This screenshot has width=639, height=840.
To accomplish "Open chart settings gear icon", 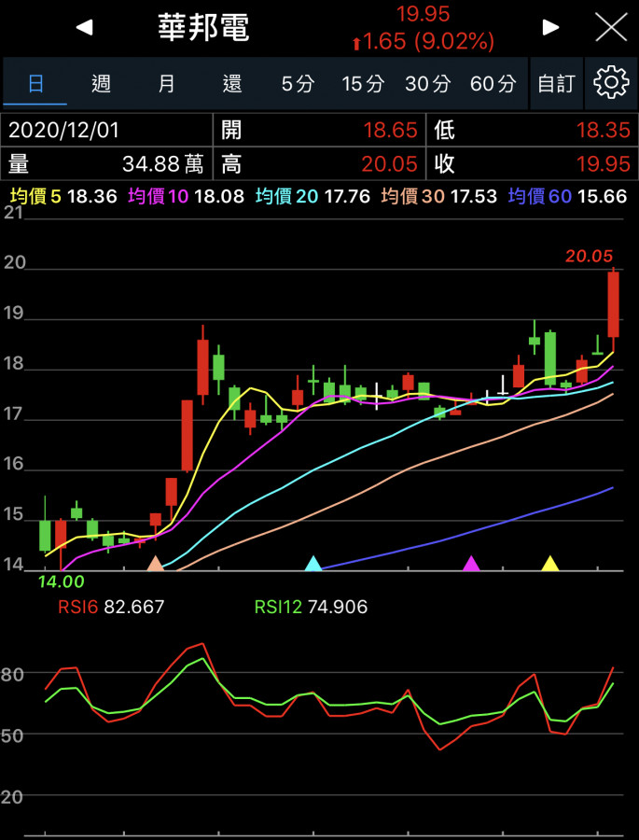I will pos(611,83).
